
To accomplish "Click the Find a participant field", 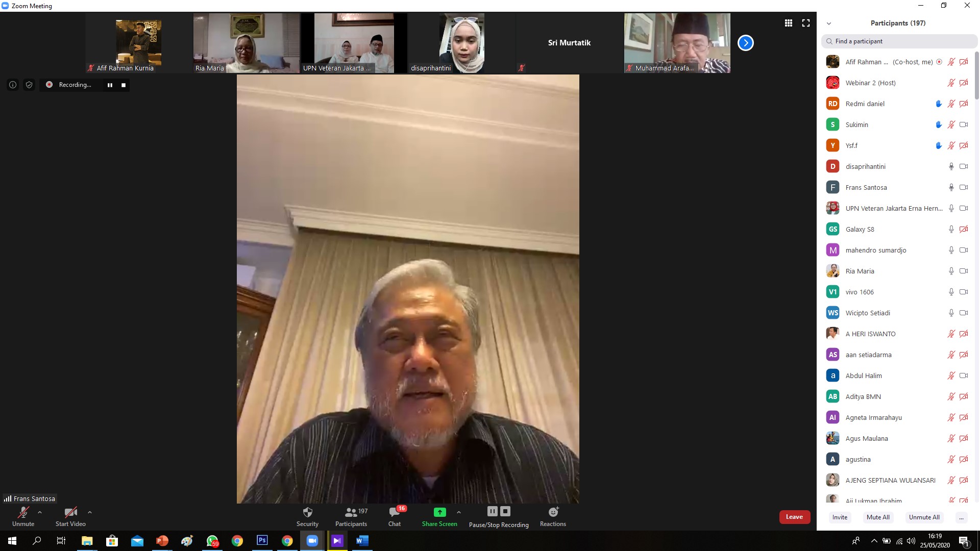I will [x=898, y=41].
